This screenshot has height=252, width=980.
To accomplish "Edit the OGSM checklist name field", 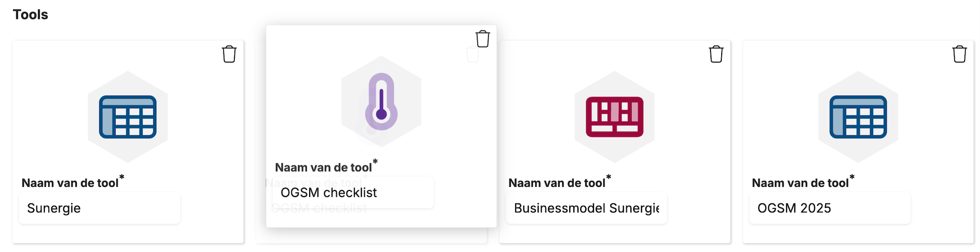I will (x=353, y=193).
